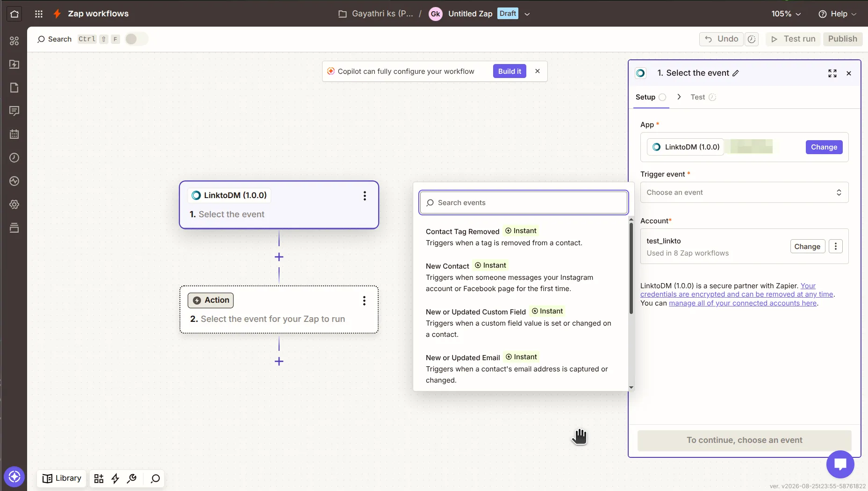Click the Build it button
Screen dimensions: 868x491
pyautogui.click(x=509, y=71)
